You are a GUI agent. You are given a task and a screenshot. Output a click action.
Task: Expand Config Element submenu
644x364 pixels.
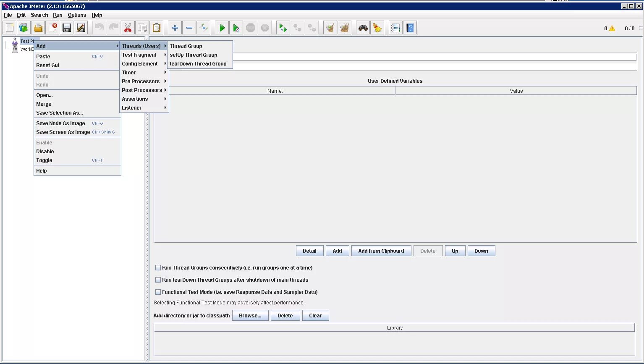144,64
